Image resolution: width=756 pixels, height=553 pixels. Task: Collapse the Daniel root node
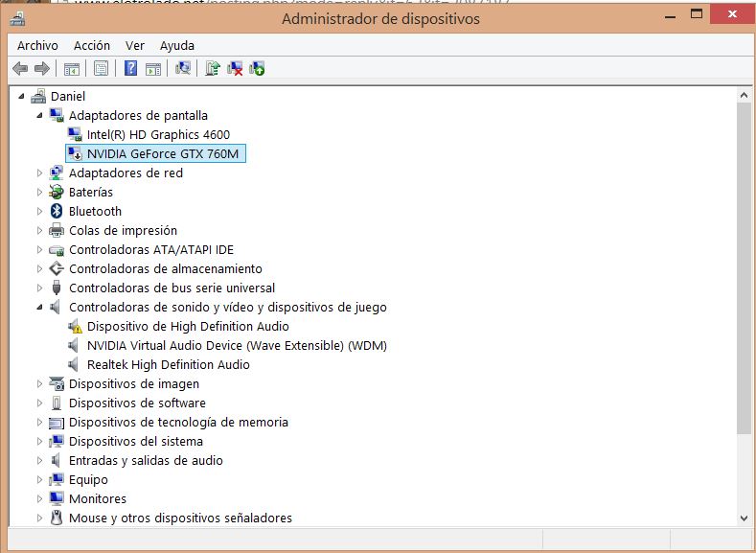click(21, 96)
